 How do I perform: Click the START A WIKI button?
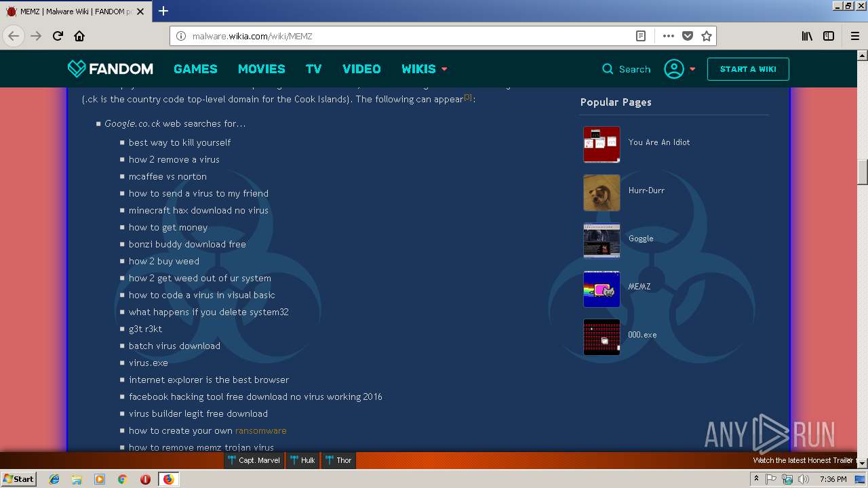(748, 69)
